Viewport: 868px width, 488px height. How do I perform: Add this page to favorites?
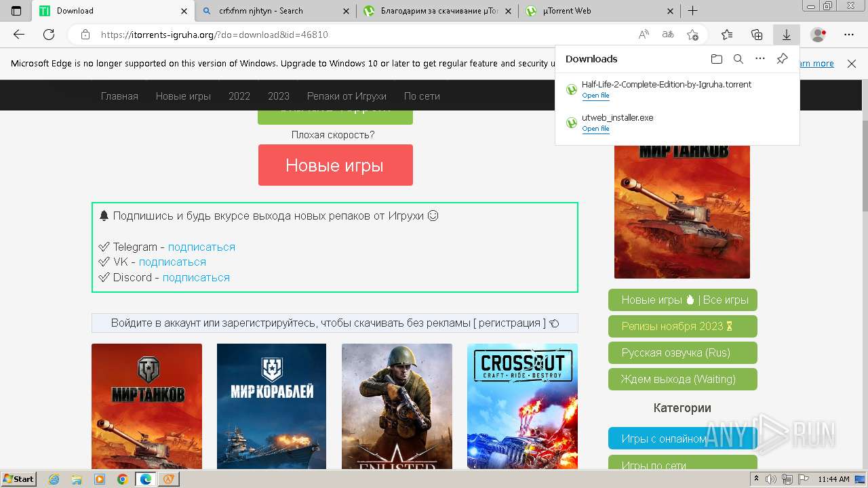point(692,35)
